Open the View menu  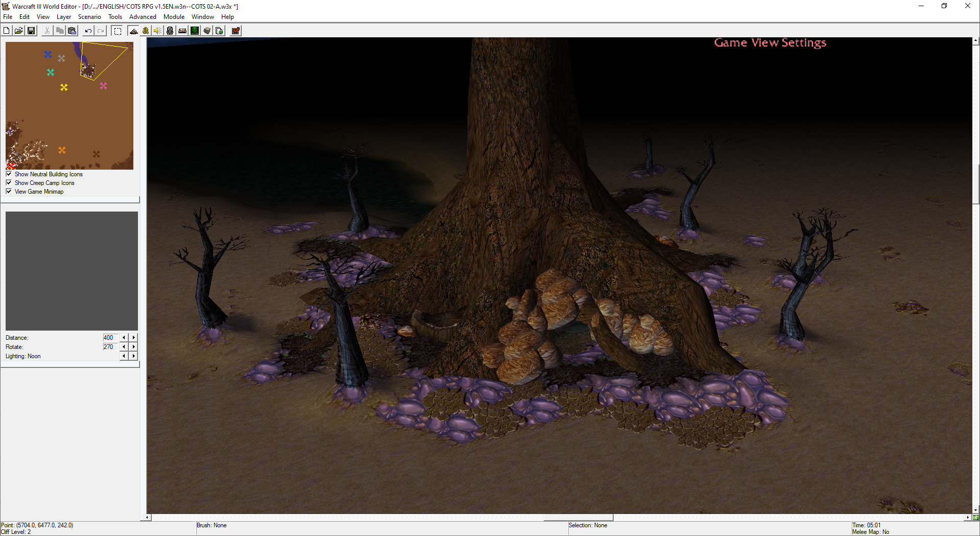pos(43,17)
